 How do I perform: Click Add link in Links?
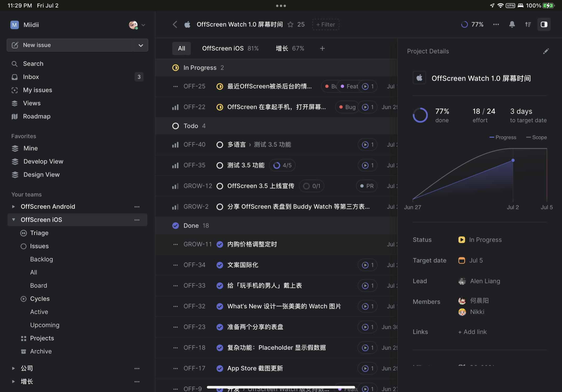[x=472, y=332]
